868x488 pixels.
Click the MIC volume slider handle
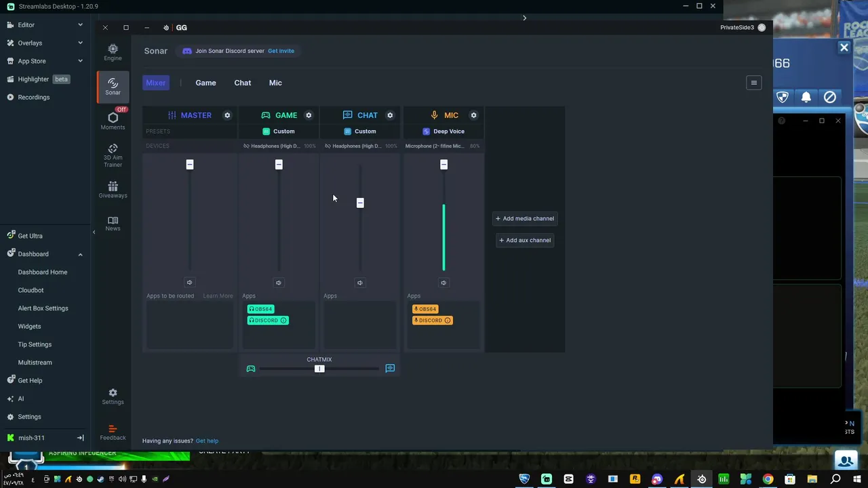[443, 165]
